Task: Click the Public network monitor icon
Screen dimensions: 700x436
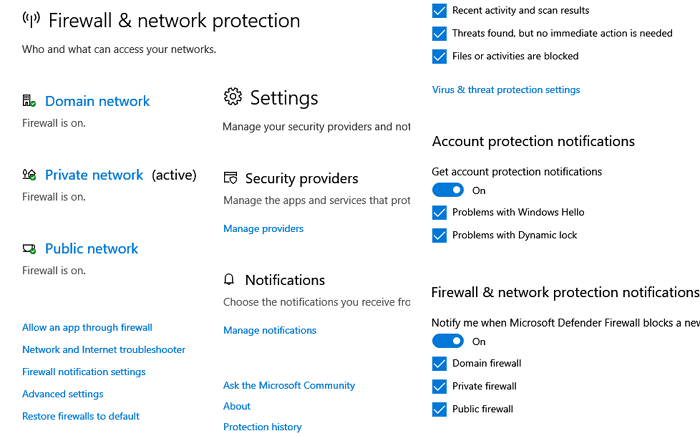Action: pyautogui.click(x=29, y=249)
